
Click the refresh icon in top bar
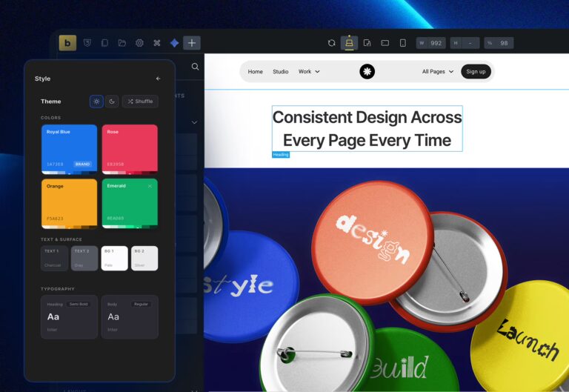point(331,43)
